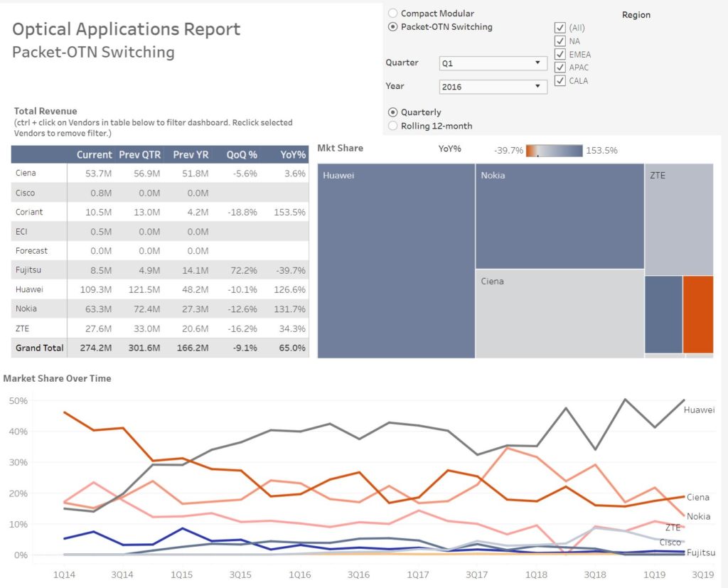The image size is (728, 588).
Task: Click the Prev QTR column header
Action: coord(140,155)
